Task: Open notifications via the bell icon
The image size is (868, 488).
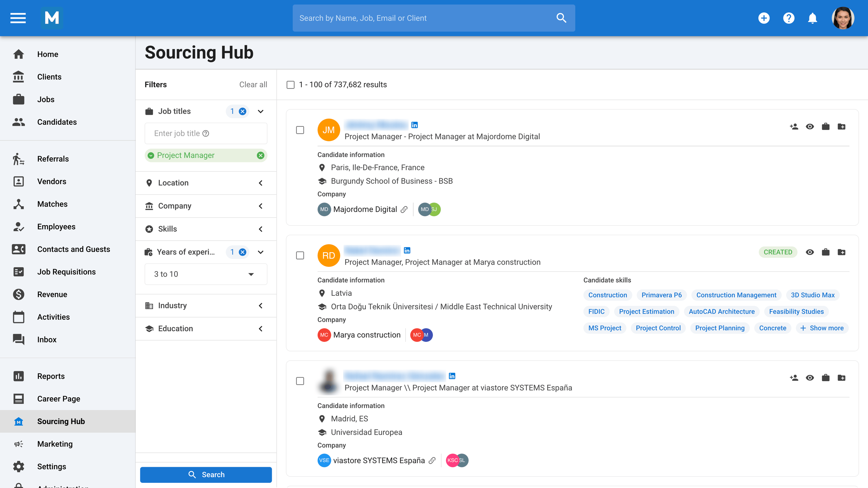Action: pos(812,18)
